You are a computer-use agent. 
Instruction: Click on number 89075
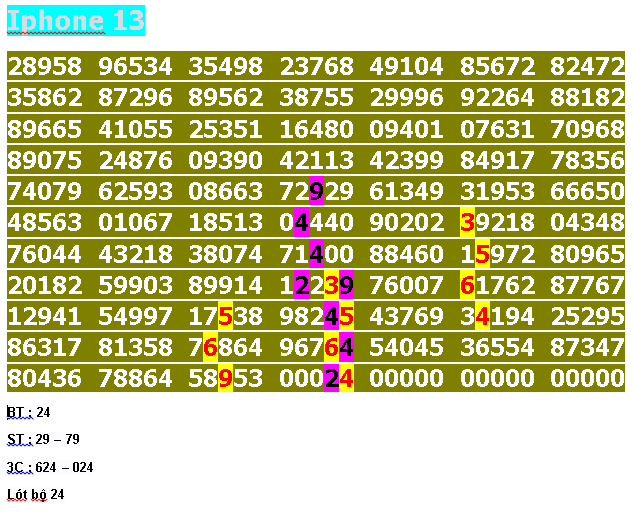pos(45,160)
